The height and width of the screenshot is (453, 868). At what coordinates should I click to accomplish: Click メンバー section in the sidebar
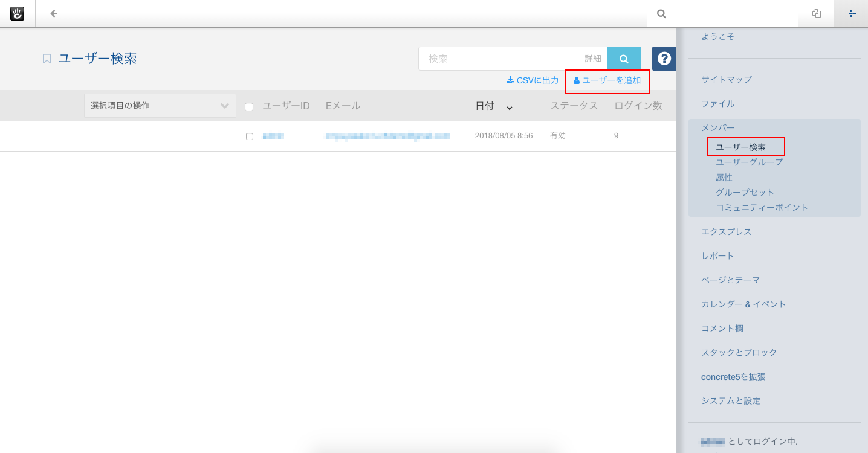pos(717,127)
